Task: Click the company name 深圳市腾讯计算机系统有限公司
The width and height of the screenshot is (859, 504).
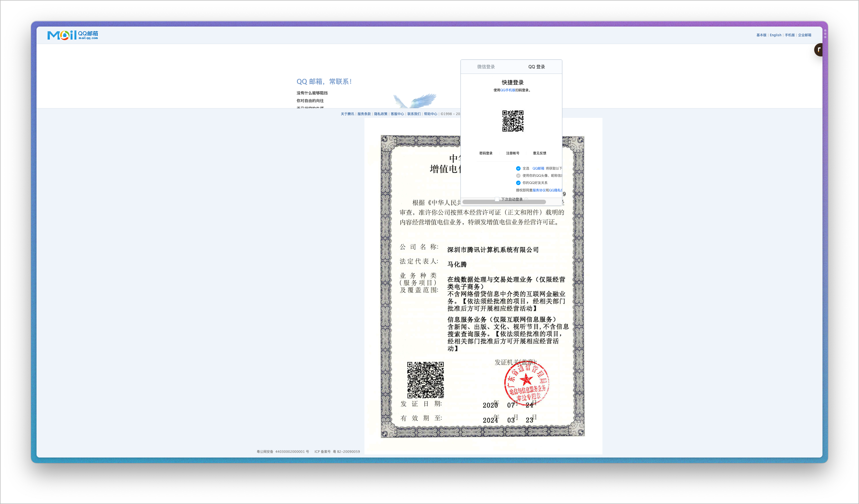Action: (493, 250)
